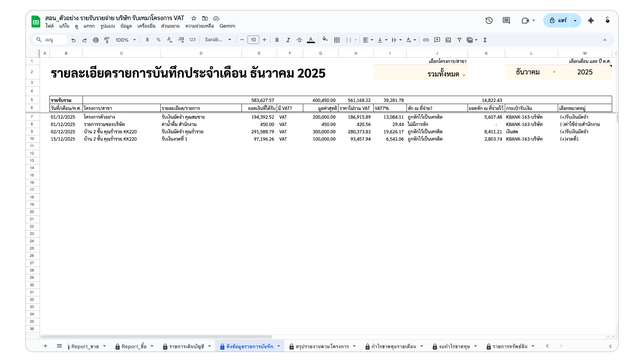644x362 pixels.
Task: Format as percent icon
Action: click(158, 40)
